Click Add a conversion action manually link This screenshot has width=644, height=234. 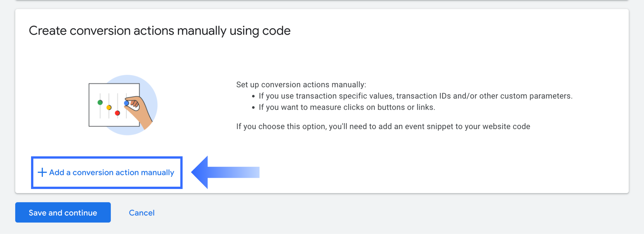pos(111,173)
